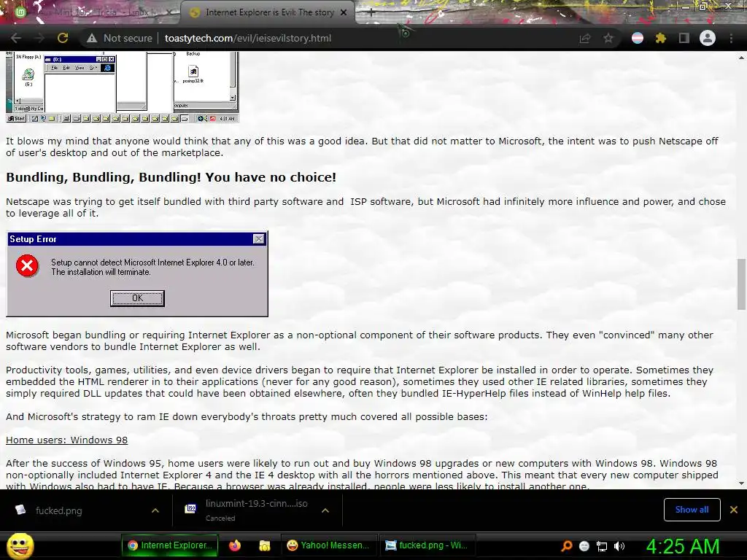
Task: Launch Firefox from the taskbar
Action: coord(235,545)
